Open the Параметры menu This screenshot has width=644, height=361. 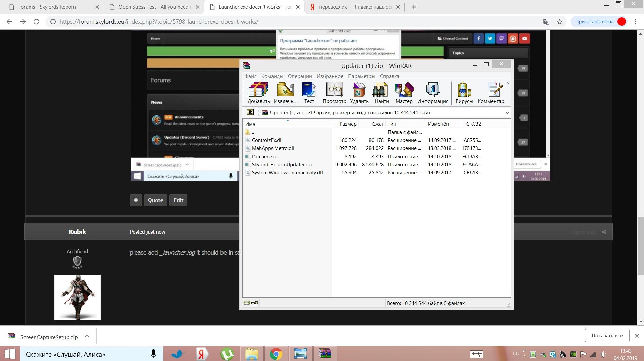coord(361,76)
